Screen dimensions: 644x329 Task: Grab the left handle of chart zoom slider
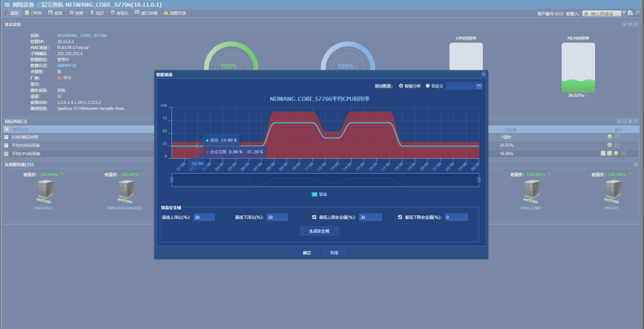pos(171,180)
